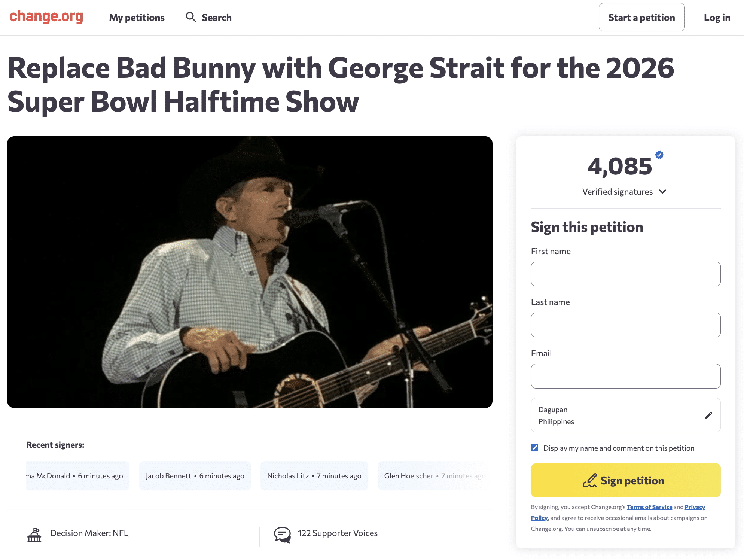744x560 pixels.
Task: View the 122 Supporter Voices link
Action: point(338,533)
